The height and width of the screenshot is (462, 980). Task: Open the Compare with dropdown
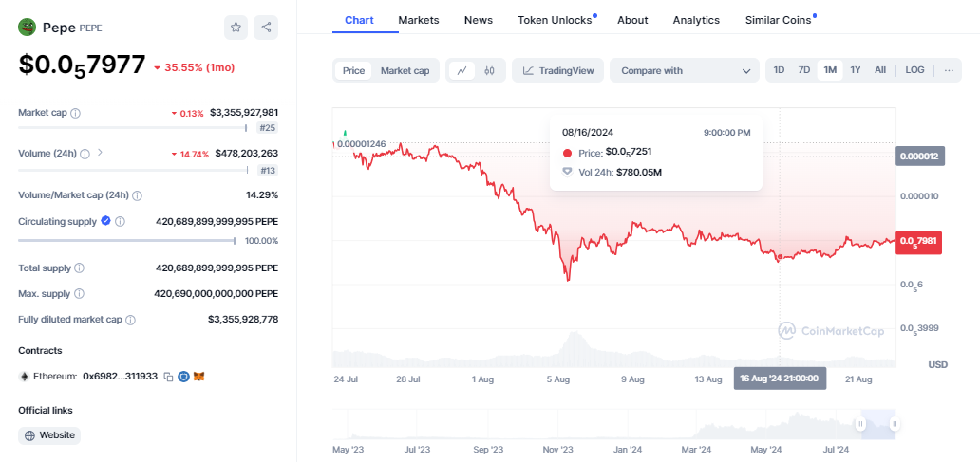coord(685,70)
